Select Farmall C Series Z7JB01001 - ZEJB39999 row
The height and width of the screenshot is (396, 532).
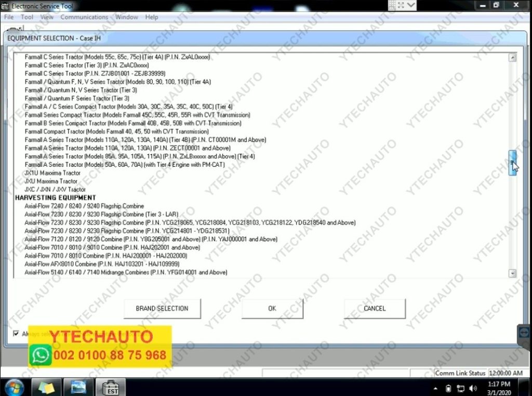[x=95, y=73]
